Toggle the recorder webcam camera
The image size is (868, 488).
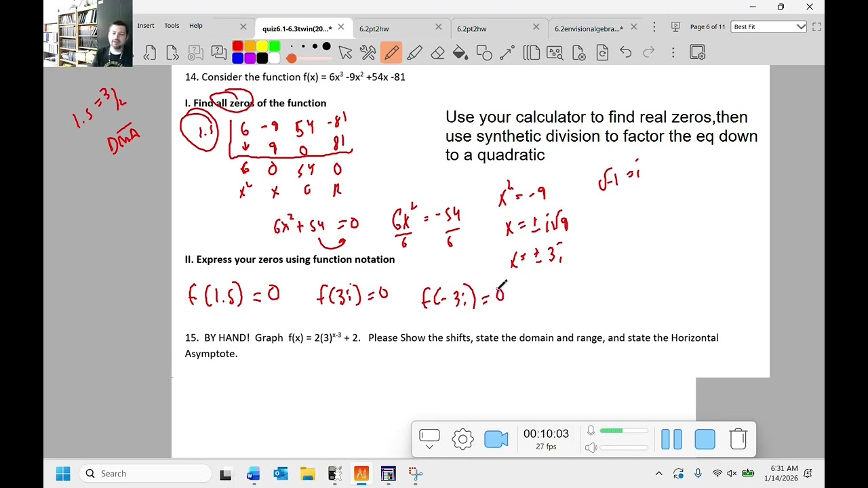(496, 439)
